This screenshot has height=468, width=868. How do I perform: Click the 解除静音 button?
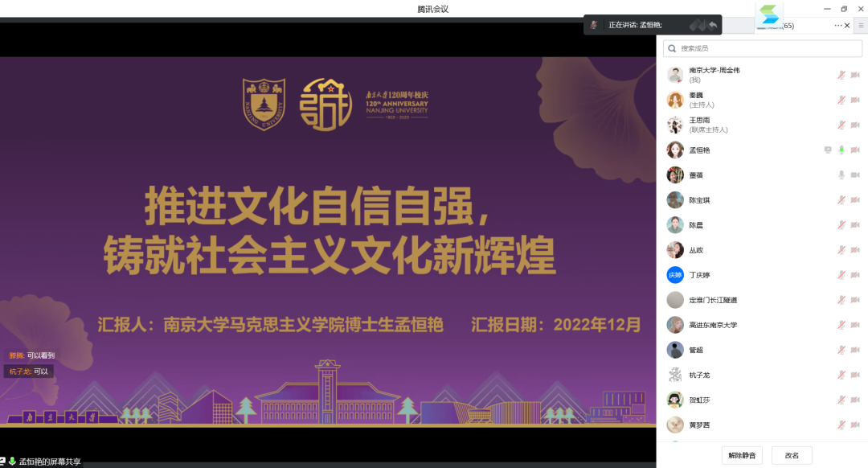click(x=742, y=455)
